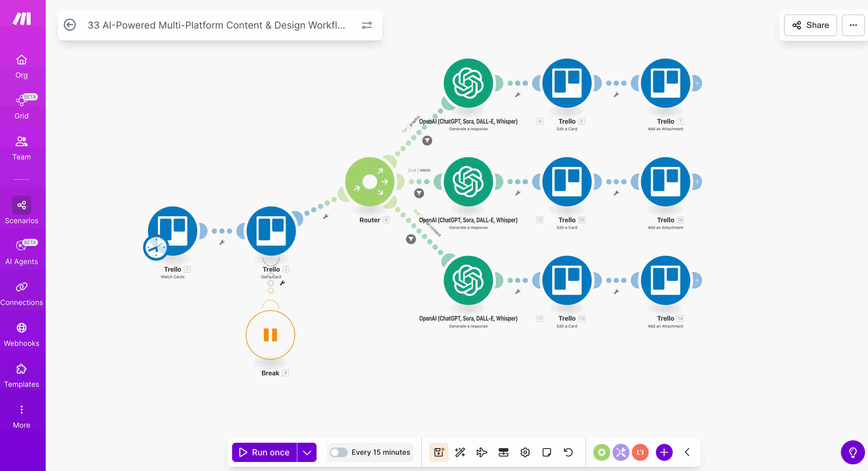This screenshot has width=868, height=471.
Task: Open Trello Add an Attachment module 16
Action: (x=666, y=182)
